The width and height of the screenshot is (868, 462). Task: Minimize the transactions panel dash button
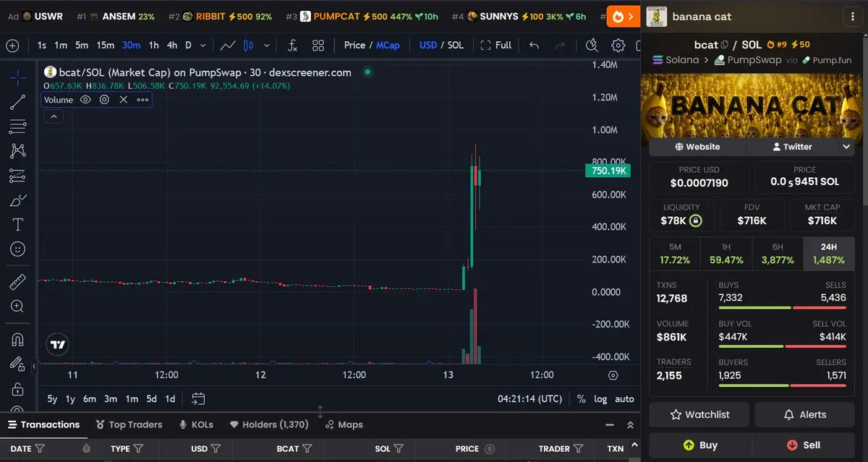(x=610, y=425)
